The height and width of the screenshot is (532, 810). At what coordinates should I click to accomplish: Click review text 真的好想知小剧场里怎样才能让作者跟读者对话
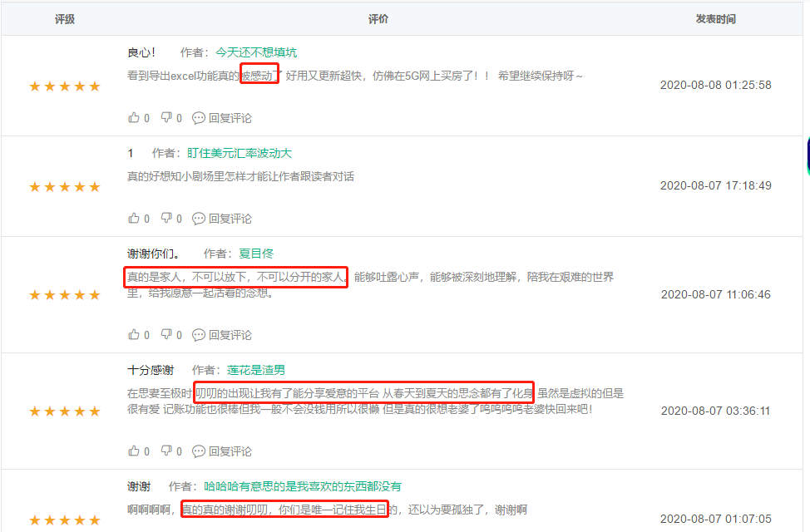[240, 177]
